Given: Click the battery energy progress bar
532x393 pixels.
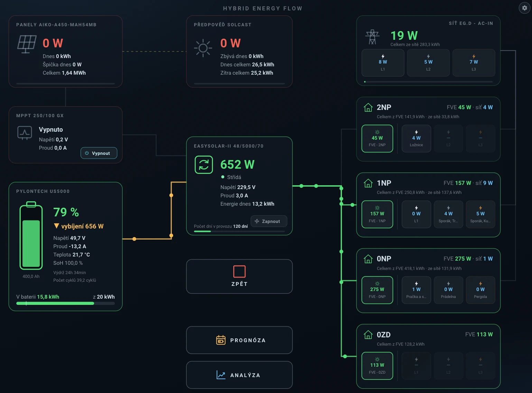Looking at the screenshot, I should point(65,303).
